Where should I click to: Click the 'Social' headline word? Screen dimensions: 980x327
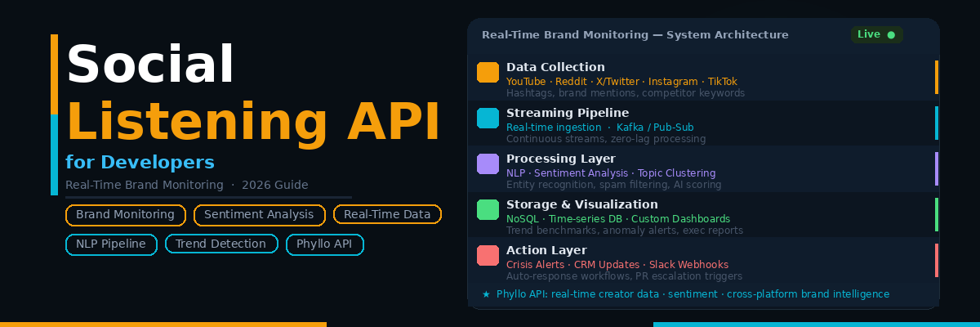(150, 65)
